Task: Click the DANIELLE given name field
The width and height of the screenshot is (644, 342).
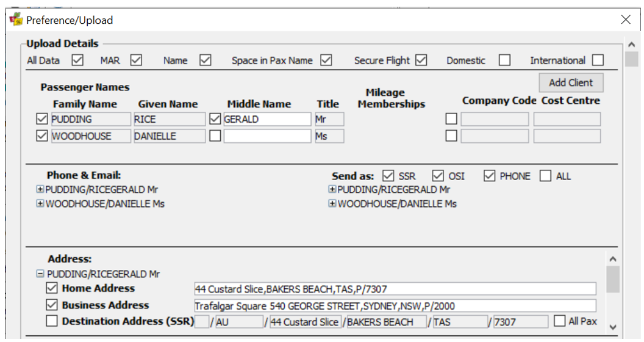Action: pos(169,136)
